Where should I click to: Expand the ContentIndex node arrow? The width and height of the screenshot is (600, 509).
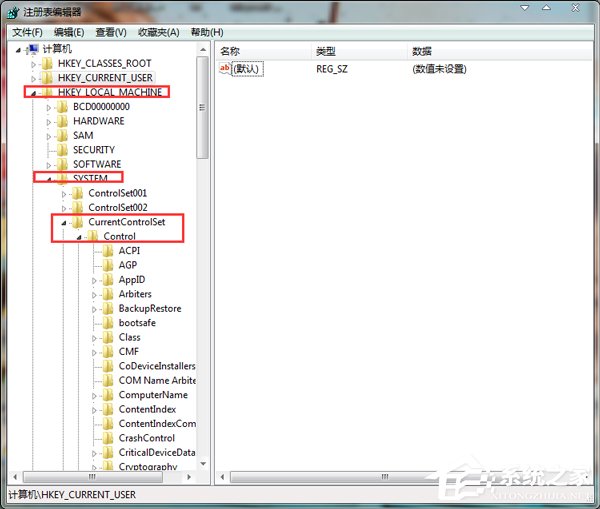pos(94,410)
